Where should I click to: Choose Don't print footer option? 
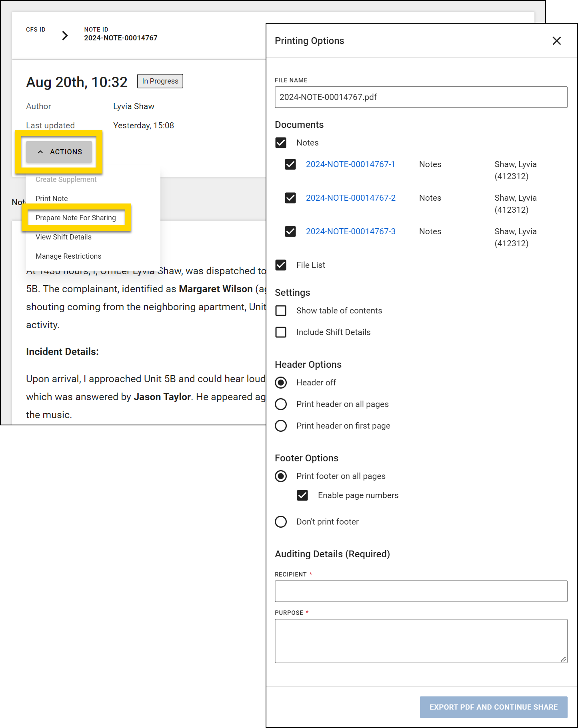[x=281, y=522]
